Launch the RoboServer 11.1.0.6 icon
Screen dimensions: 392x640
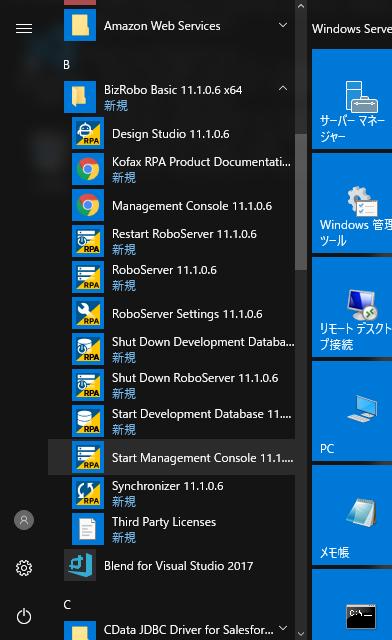(x=88, y=277)
